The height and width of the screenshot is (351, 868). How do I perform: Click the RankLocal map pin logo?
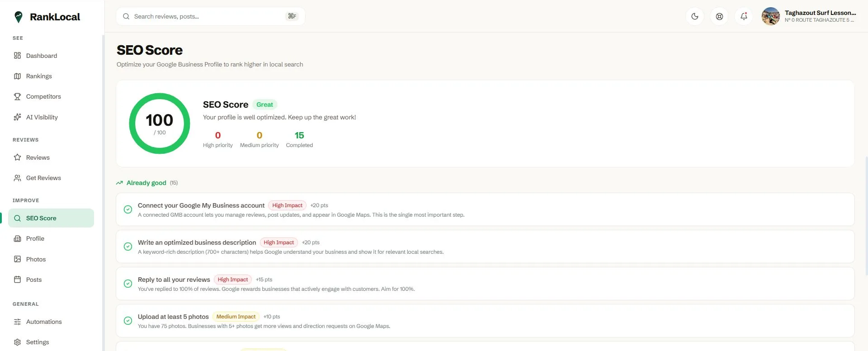click(x=18, y=17)
